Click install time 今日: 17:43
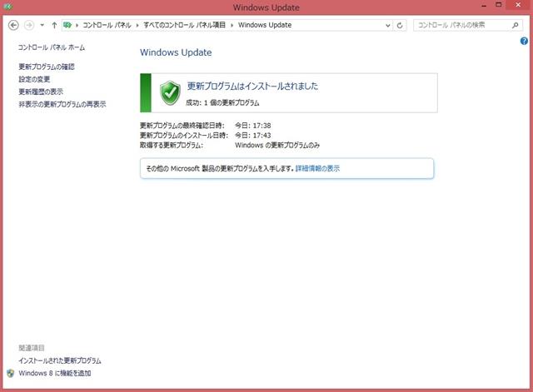Image resolution: width=533 pixels, height=392 pixels. [253, 136]
